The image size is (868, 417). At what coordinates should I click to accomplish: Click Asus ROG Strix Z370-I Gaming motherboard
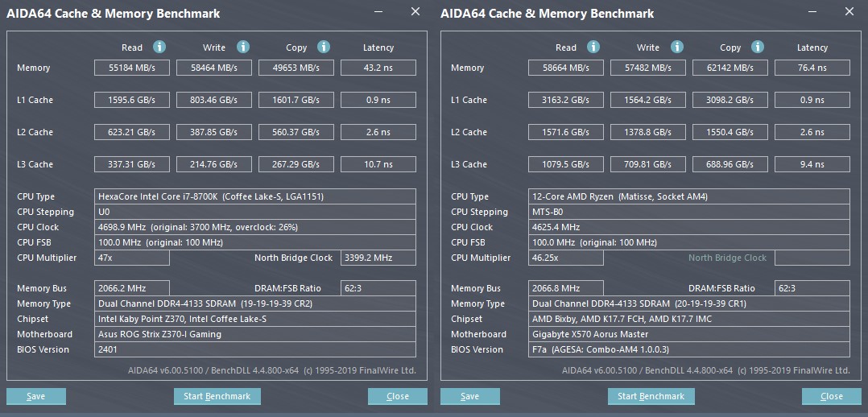pyautogui.click(x=255, y=334)
